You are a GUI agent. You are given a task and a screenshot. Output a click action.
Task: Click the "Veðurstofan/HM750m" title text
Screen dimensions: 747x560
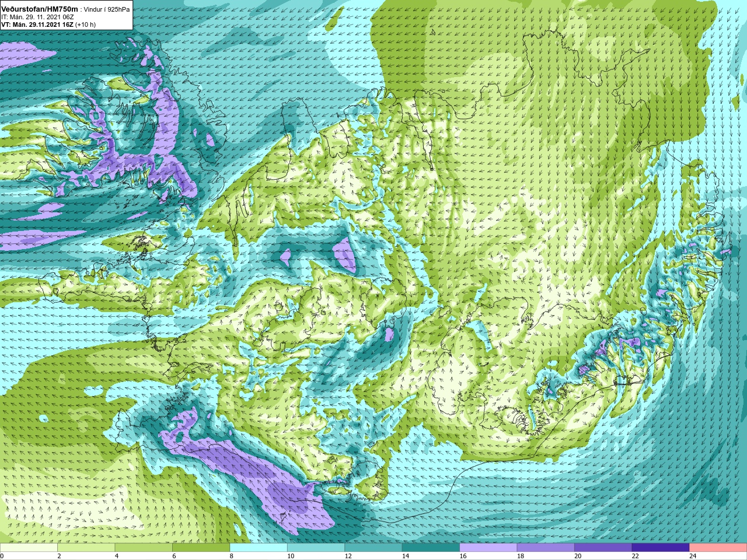point(39,9)
